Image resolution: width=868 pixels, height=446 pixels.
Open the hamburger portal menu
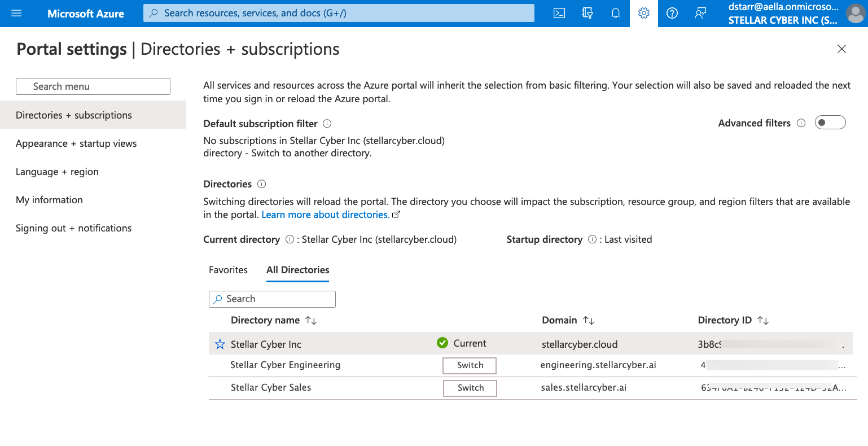16,13
